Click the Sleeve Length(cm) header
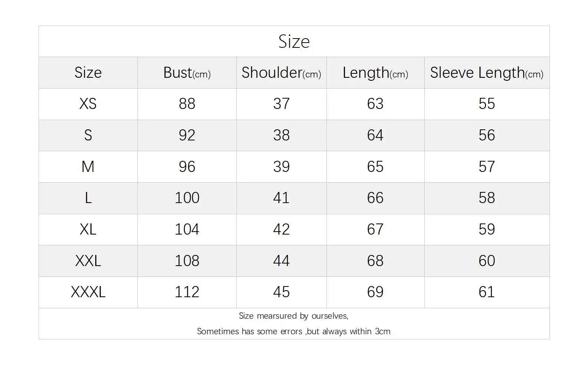Screen dimensions: 588x365 coord(486,73)
